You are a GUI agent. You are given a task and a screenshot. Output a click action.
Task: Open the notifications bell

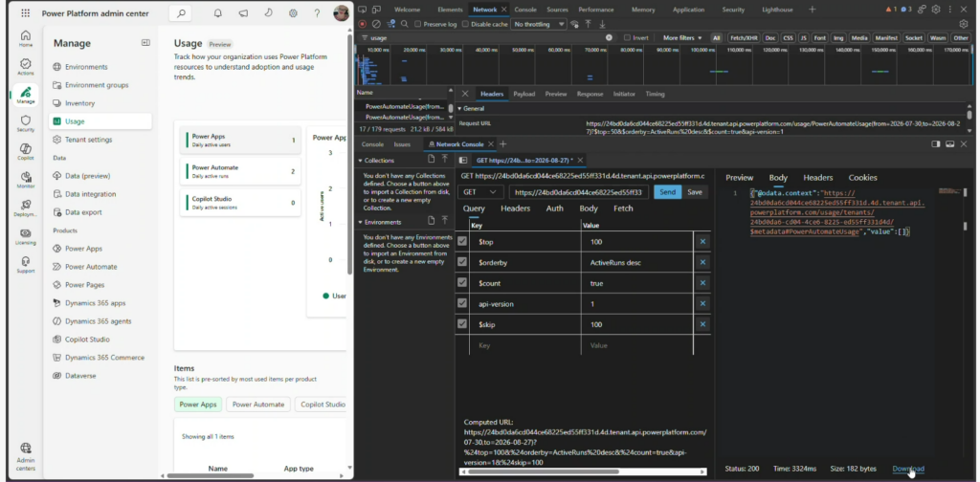218,13
